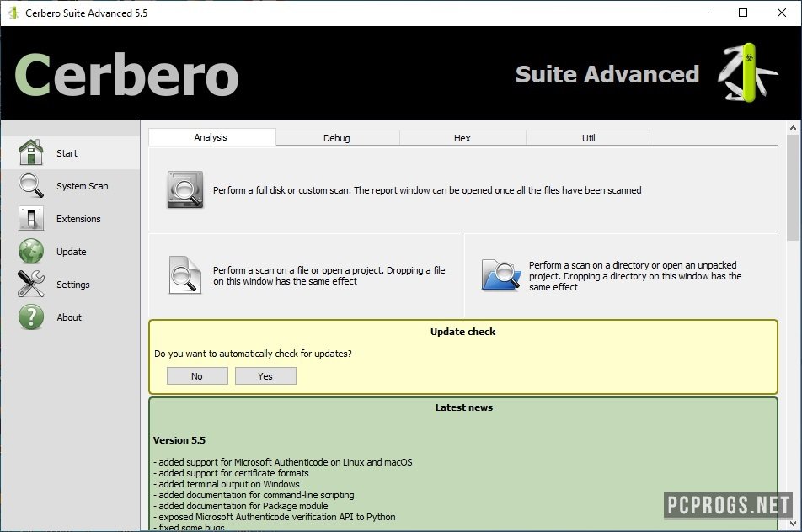The width and height of the screenshot is (802, 532).
Task: Click the scan on a file description
Action: (329, 275)
